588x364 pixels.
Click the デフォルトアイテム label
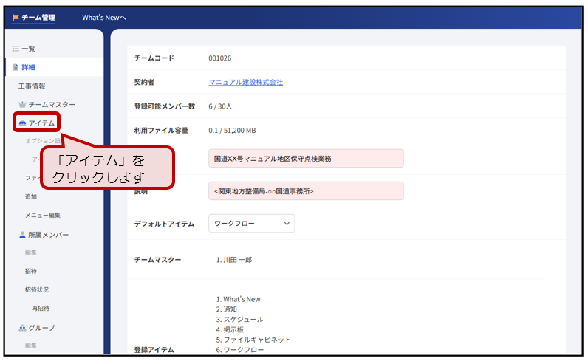(x=164, y=224)
